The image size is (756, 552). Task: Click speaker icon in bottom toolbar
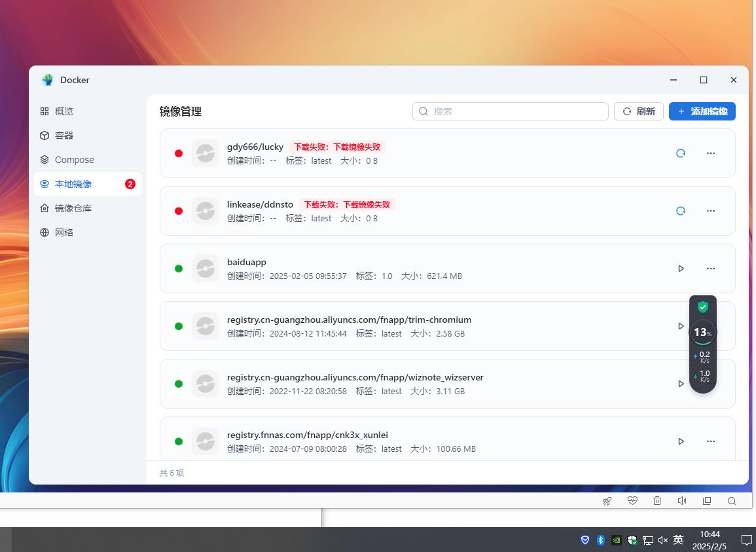coord(682,501)
